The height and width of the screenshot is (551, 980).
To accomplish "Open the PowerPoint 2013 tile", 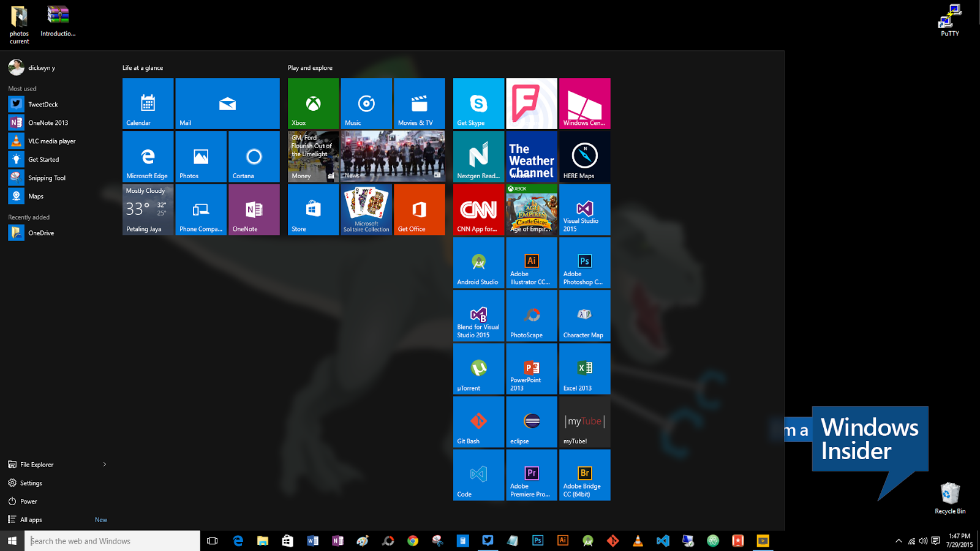I will pyautogui.click(x=532, y=369).
